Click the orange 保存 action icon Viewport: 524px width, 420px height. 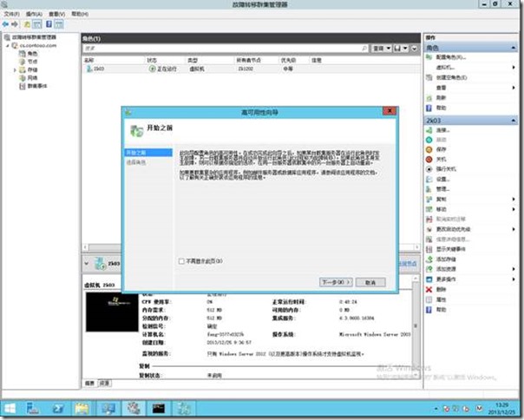429,149
